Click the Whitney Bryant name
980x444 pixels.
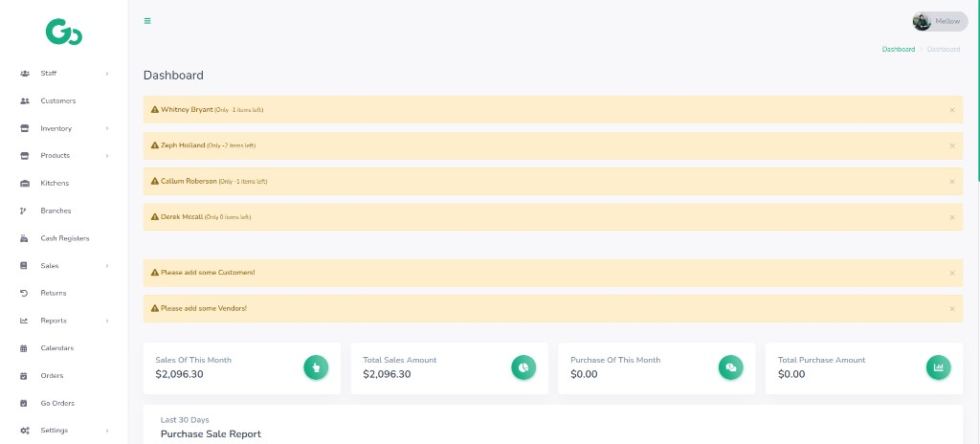(187, 109)
